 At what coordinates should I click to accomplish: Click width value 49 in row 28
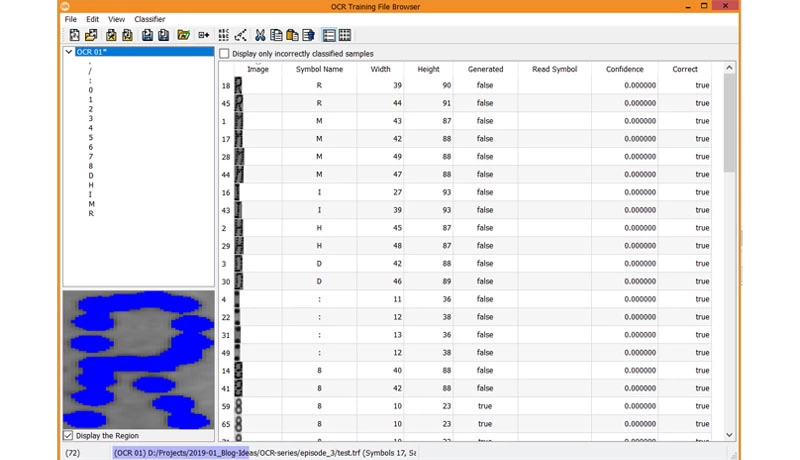point(397,157)
